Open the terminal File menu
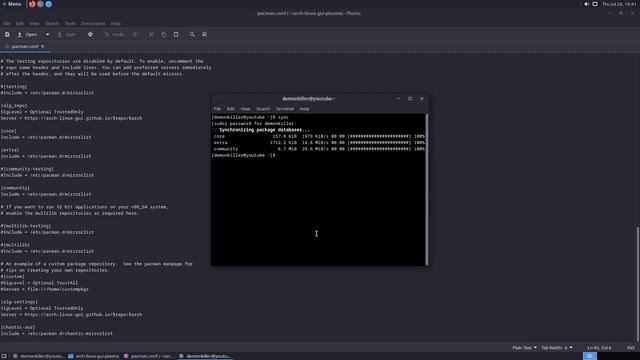 pyautogui.click(x=217, y=109)
